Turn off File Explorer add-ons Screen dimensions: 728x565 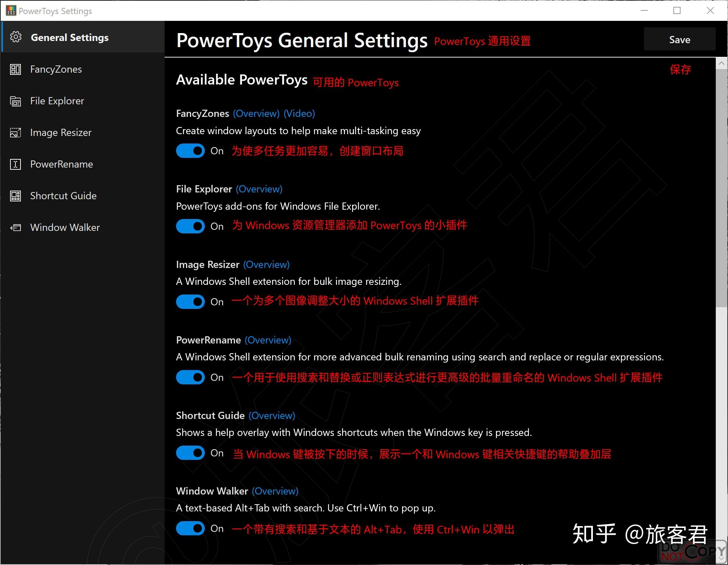point(190,226)
